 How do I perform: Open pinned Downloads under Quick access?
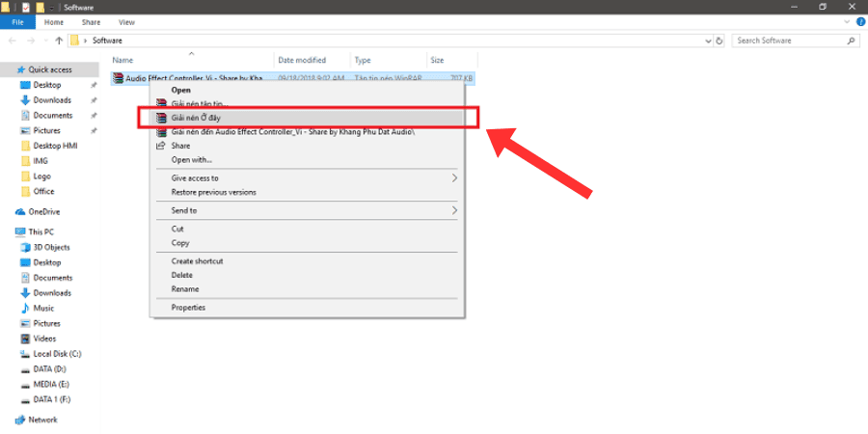[50, 100]
